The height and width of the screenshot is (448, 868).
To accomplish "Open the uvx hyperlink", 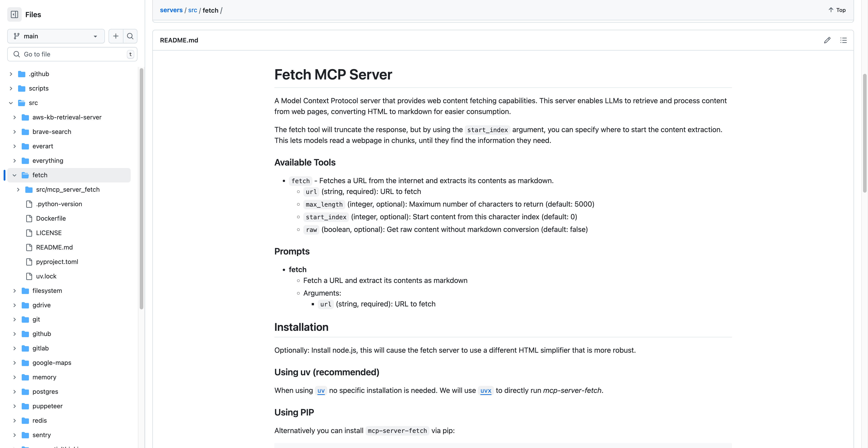I will (x=486, y=390).
